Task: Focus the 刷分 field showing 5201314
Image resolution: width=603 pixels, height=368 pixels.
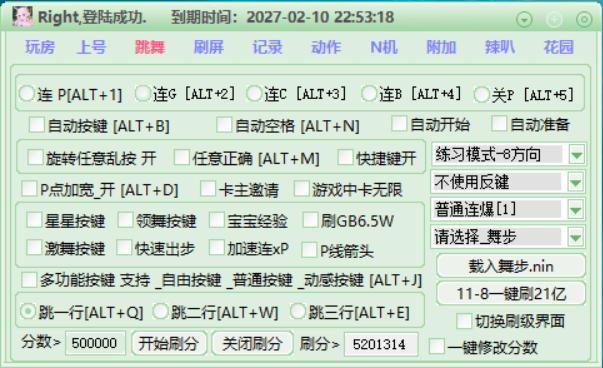Action: tap(381, 344)
